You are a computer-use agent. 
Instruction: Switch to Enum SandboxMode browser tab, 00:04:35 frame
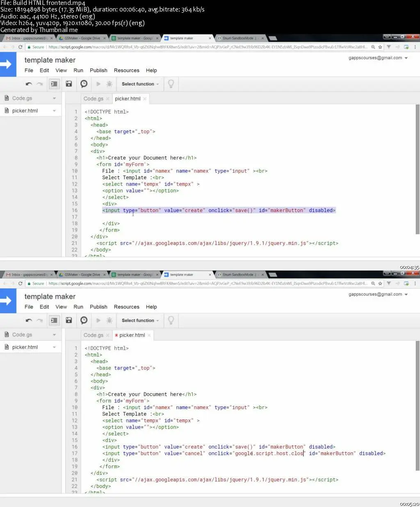[240, 38]
